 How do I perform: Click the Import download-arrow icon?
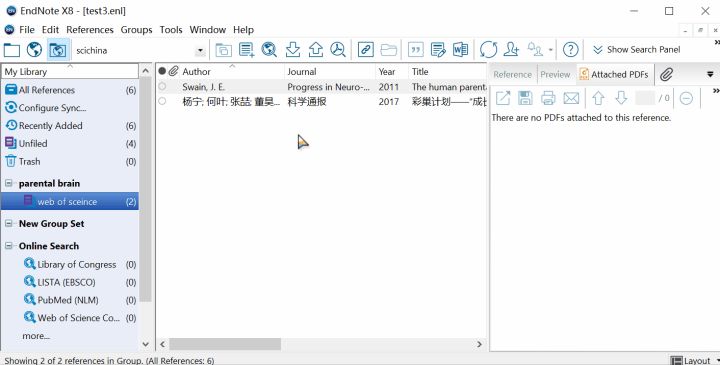coord(292,50)
